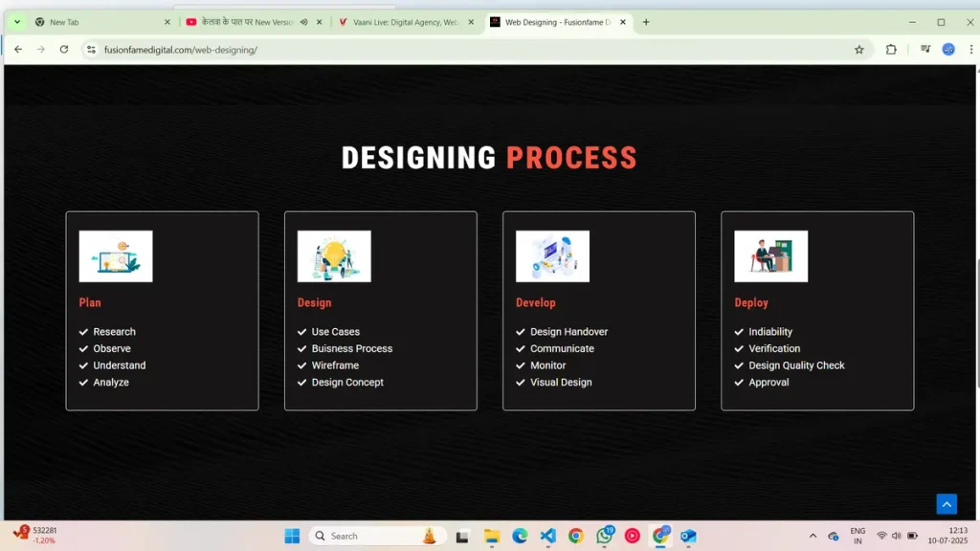The height and width of the screenshot is (551, 980).
Task: Click the Design lightbulb illustration
Action: pyautogui.click(x=334, y=256)
